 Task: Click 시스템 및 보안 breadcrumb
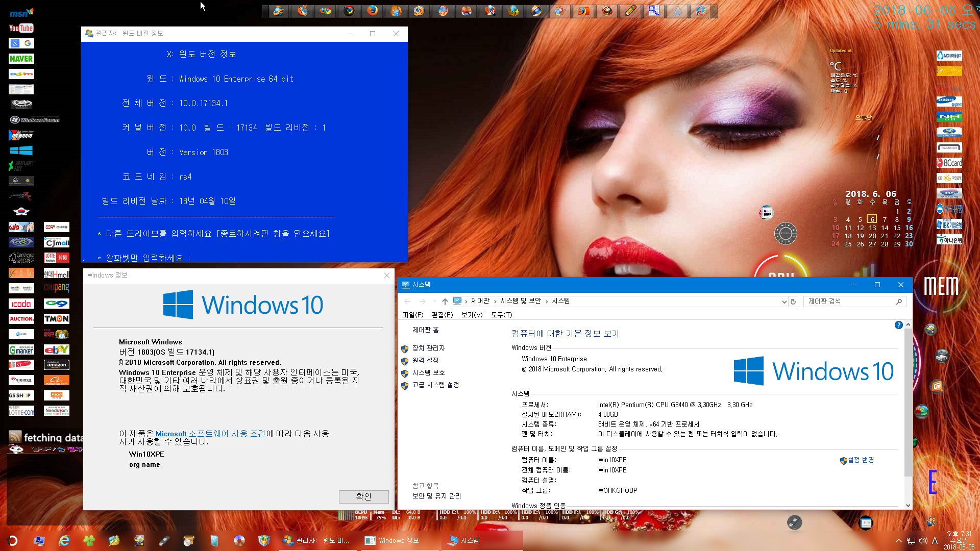pyautogui.click(x=521, y=301)
